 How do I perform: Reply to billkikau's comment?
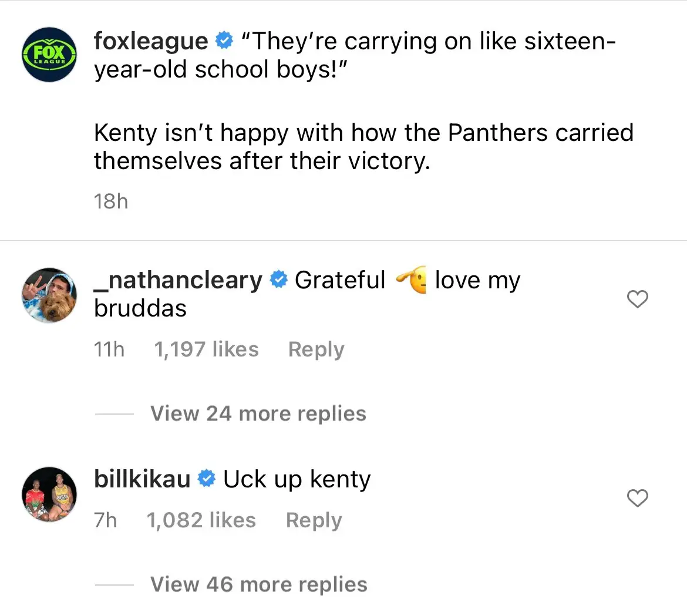coord(314,520)
